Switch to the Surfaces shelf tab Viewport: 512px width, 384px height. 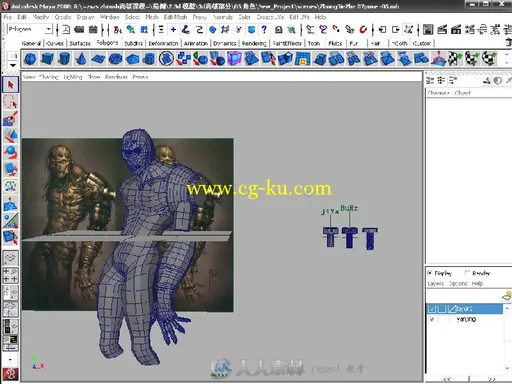[x=80, y=43]
